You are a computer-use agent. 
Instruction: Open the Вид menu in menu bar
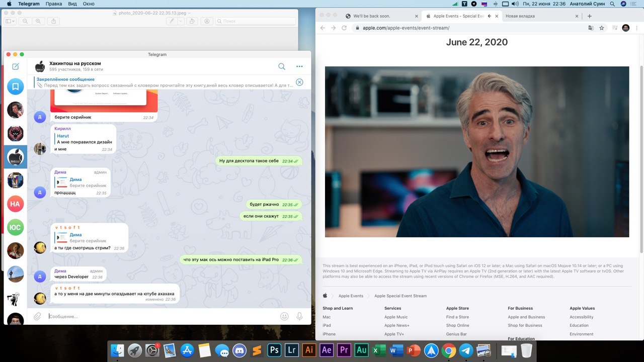tap(72, 4)
